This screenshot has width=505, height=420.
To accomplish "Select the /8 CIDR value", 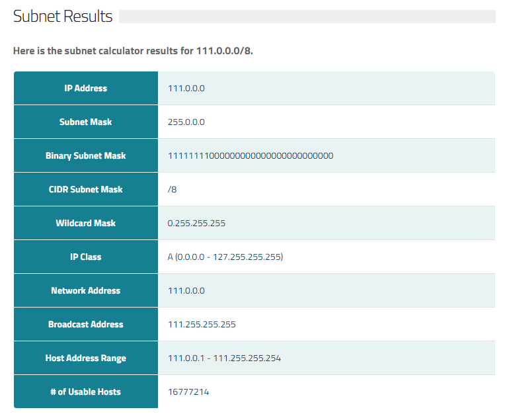I will point(173,190).
